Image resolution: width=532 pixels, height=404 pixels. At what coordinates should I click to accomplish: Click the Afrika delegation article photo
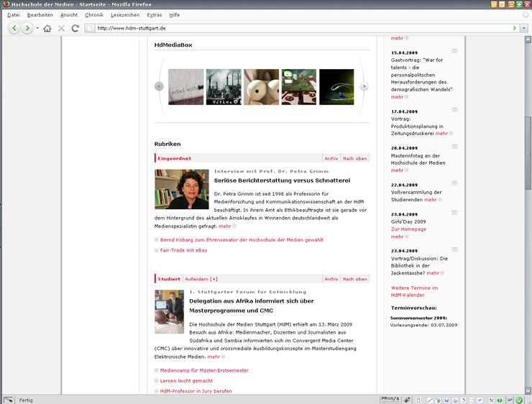169,312
